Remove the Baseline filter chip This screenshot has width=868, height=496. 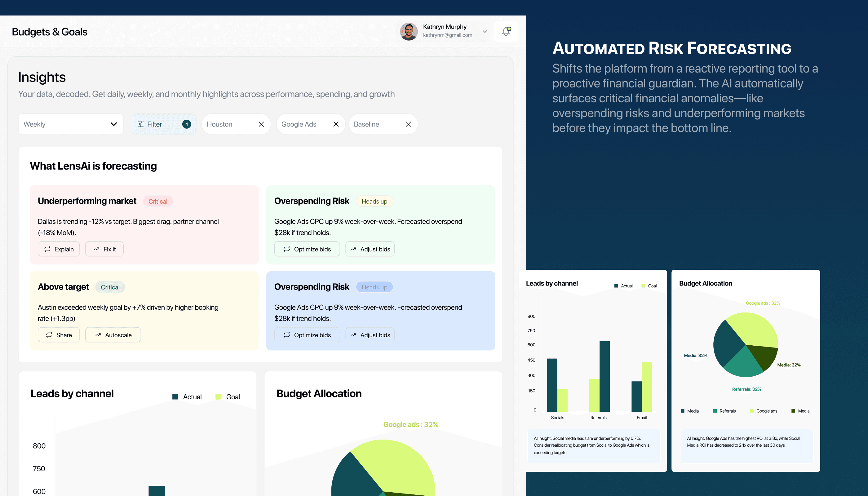[x=409, y=124]
